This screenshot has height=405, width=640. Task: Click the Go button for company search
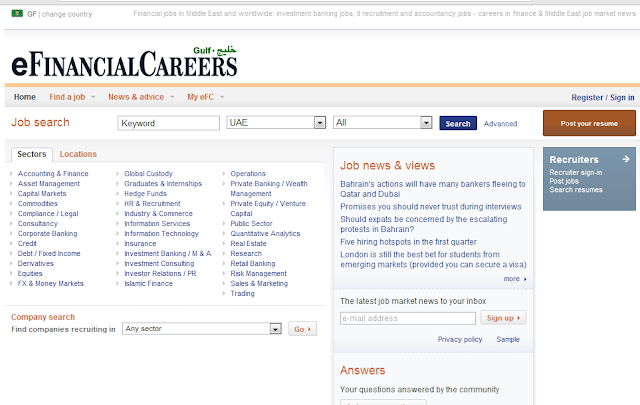(302, 329)
